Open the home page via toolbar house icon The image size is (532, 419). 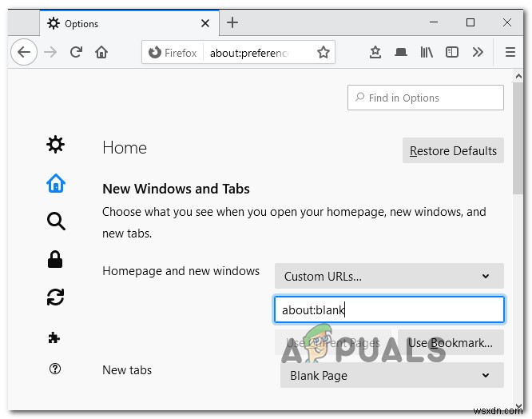point(101,52)
